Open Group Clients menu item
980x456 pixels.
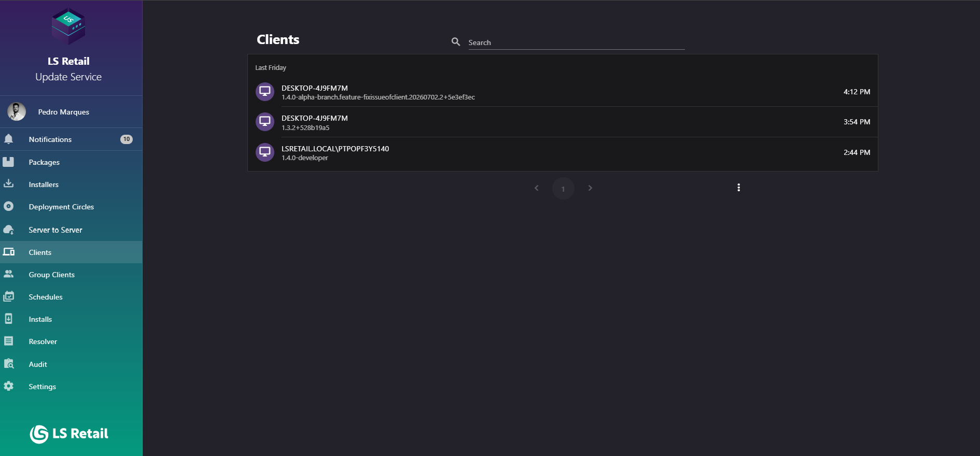pos(71,275)
